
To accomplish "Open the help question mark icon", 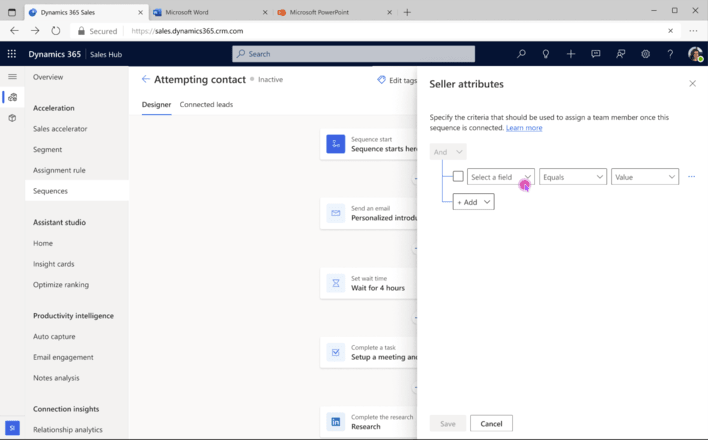I will click(670, 54).
